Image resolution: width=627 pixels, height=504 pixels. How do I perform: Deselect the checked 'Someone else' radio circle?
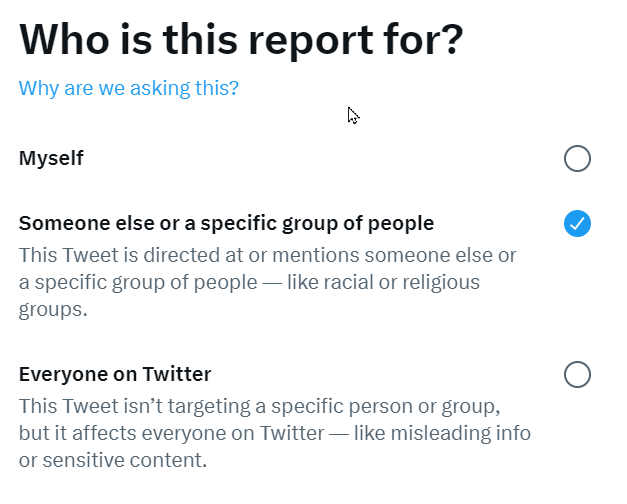[577, 223]
